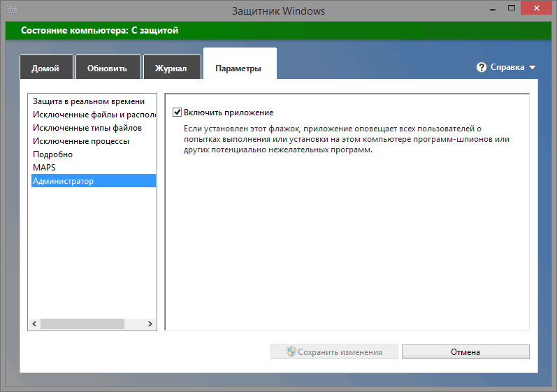Close the Защитник Windows window

coord(537,8)
